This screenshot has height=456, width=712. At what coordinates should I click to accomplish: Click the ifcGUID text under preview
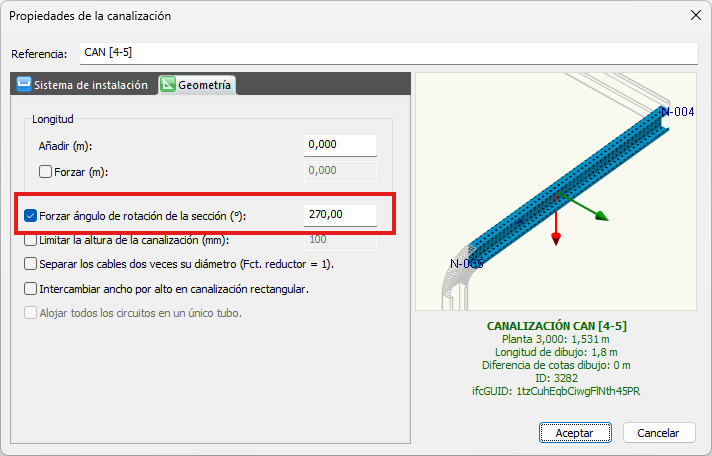click(x=555, y=391)
